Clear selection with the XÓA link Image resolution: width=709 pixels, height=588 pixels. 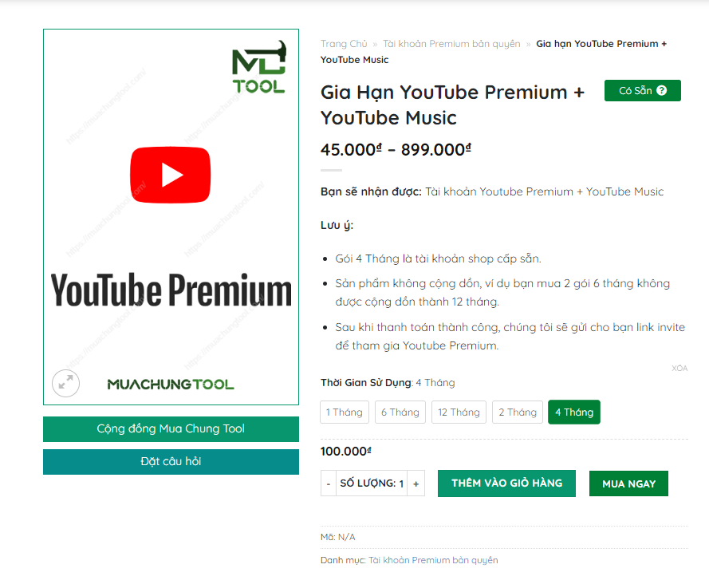(x=679, y=368)
